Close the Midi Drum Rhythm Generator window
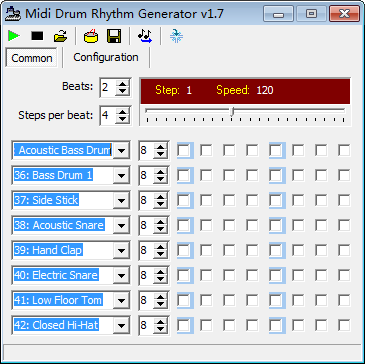The image size is (365, 364). pos(344,14)
